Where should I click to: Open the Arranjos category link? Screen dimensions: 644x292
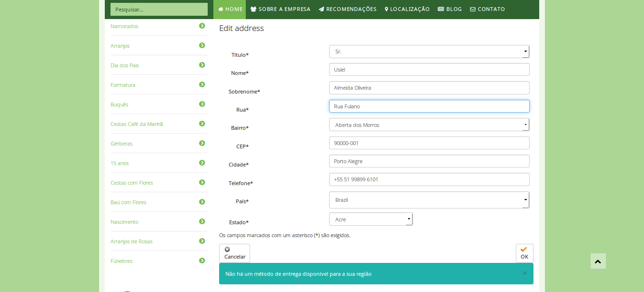(120, 46)
